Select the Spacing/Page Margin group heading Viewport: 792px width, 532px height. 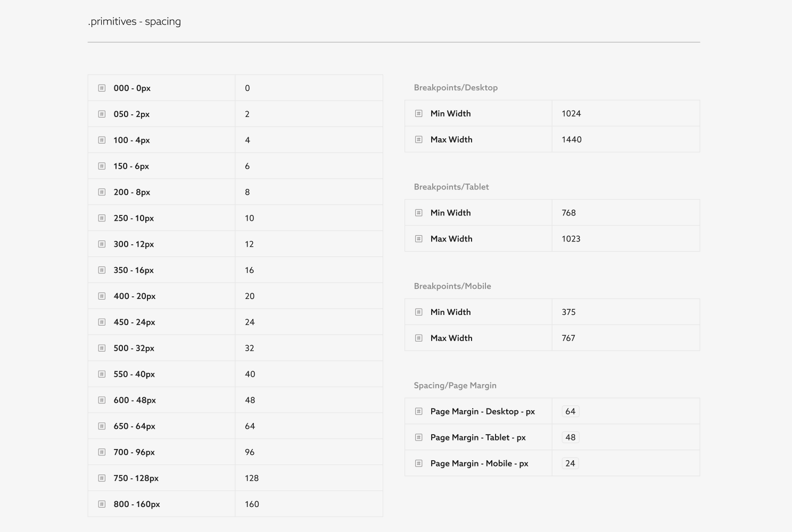point(455,386)
